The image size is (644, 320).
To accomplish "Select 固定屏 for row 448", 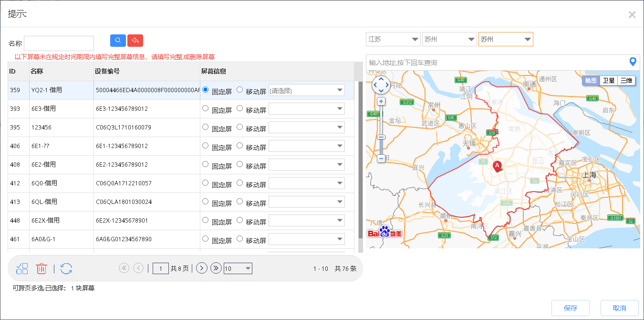I will click(x=206, y=220).
